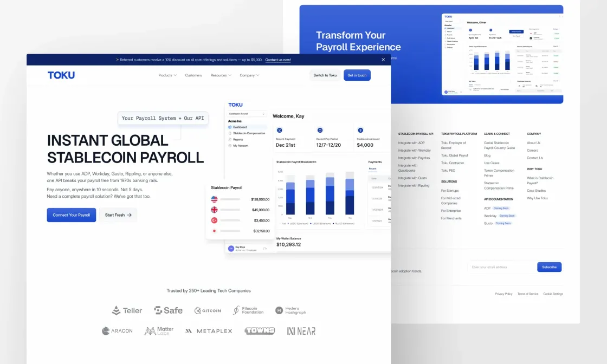Click the TOKU logo in the header
607x364 pixels.
point(61,75)
